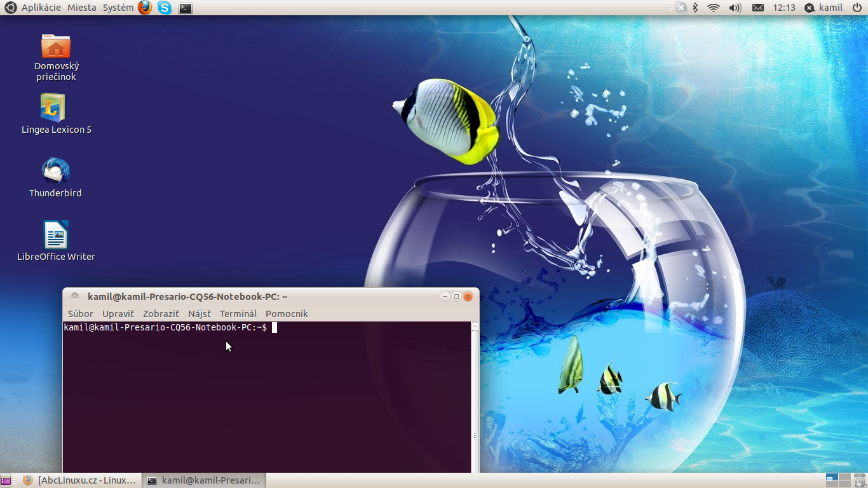Launch terminal from top panel icon
Screen dimensions: 868x488
[x=185, y=8]
